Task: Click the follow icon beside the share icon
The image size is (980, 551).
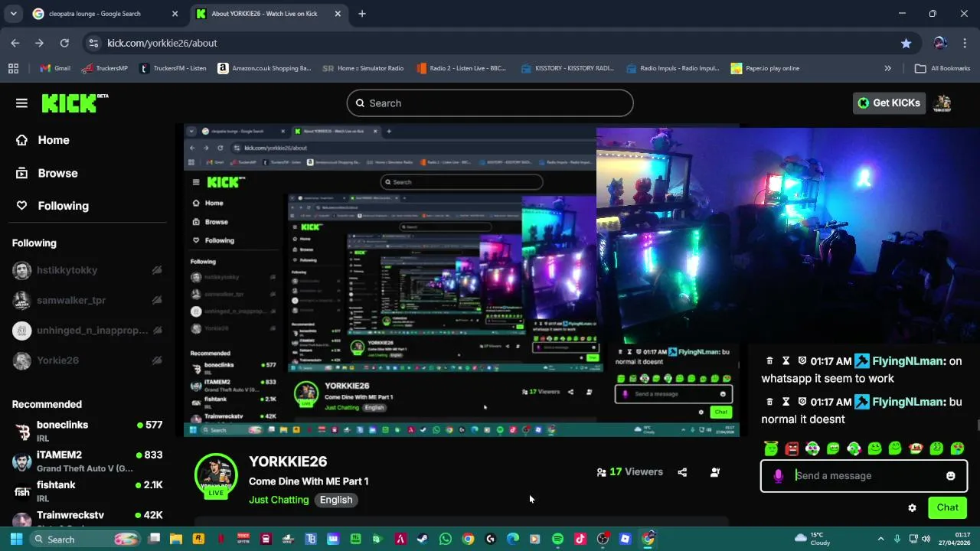Action: point(715,472)
